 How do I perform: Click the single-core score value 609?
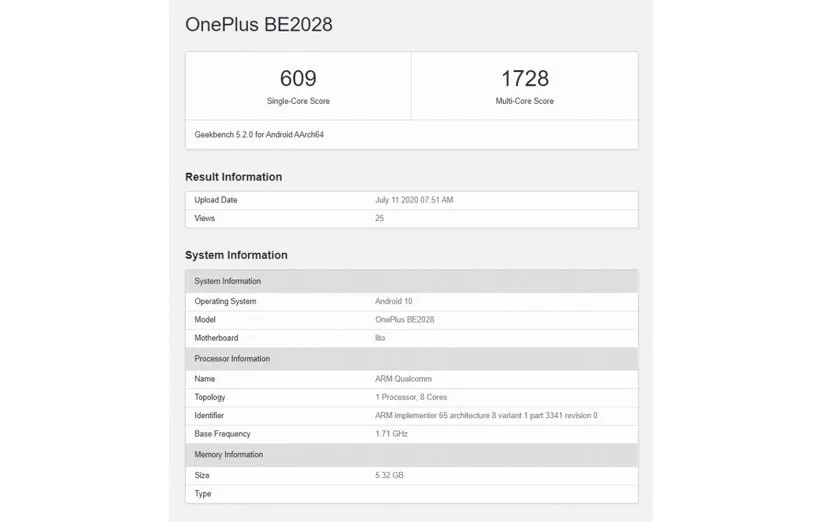298,78
